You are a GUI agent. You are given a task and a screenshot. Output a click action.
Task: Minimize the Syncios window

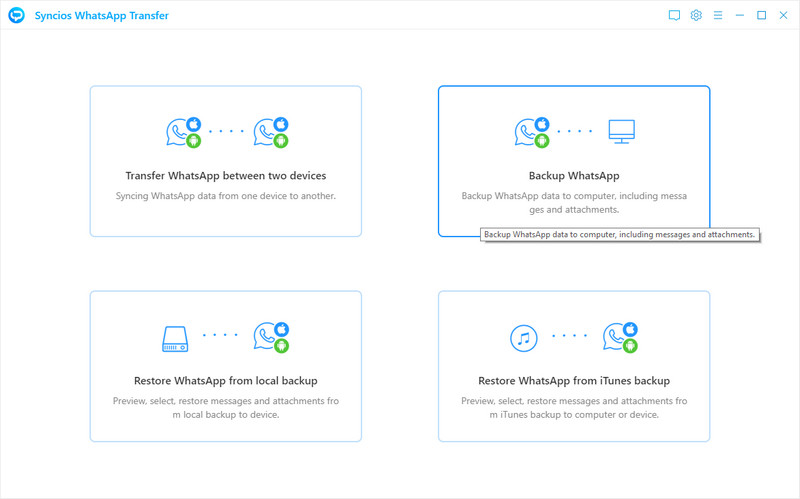click(x=740, y=15)
